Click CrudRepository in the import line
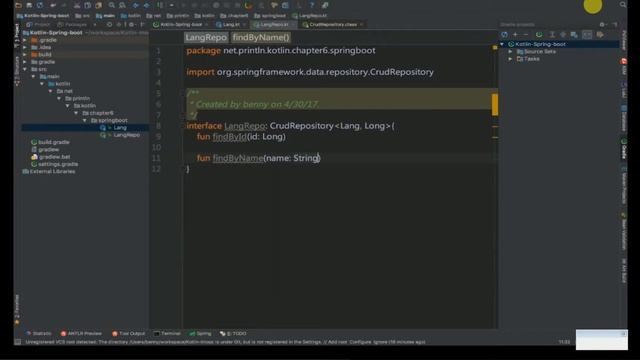This screenshot has height=360, width=640. [x=402, y=72]
